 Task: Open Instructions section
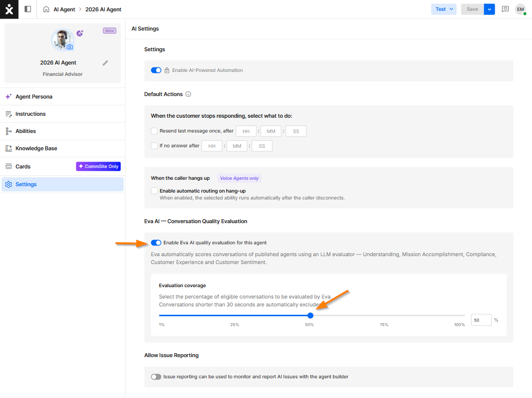point(63,114)
